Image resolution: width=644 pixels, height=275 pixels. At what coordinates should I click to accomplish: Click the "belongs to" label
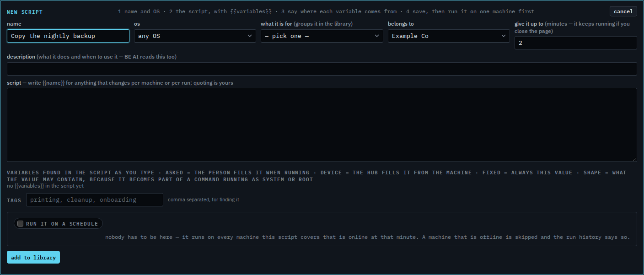[401, 24]
